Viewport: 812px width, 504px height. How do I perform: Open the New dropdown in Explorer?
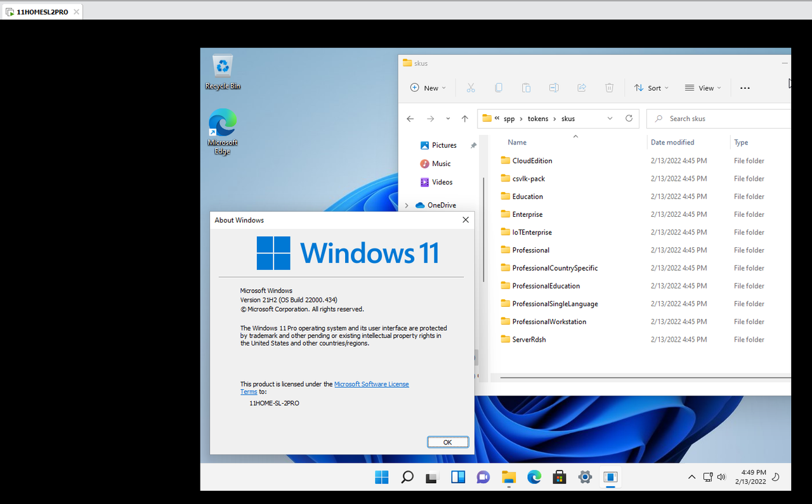428,88
